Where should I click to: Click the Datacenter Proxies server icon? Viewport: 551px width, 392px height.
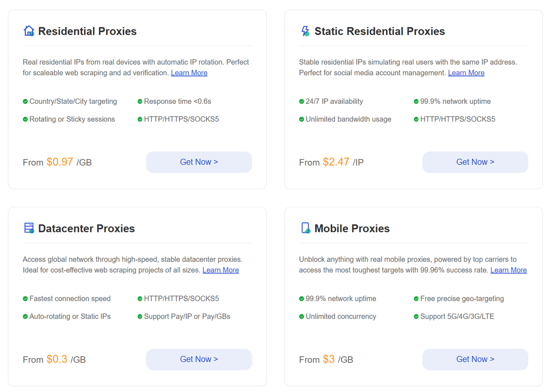click(x=29, y=228)
